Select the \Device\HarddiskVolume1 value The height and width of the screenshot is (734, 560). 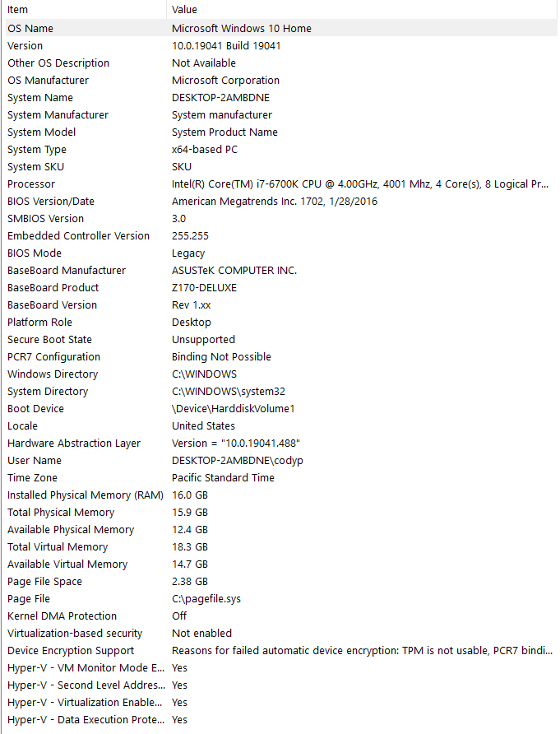(x=234, y=409)
